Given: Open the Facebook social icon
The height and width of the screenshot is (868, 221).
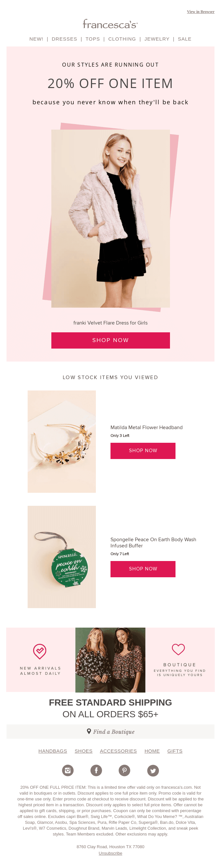Looking at the screenshot, I should (96, 770).
